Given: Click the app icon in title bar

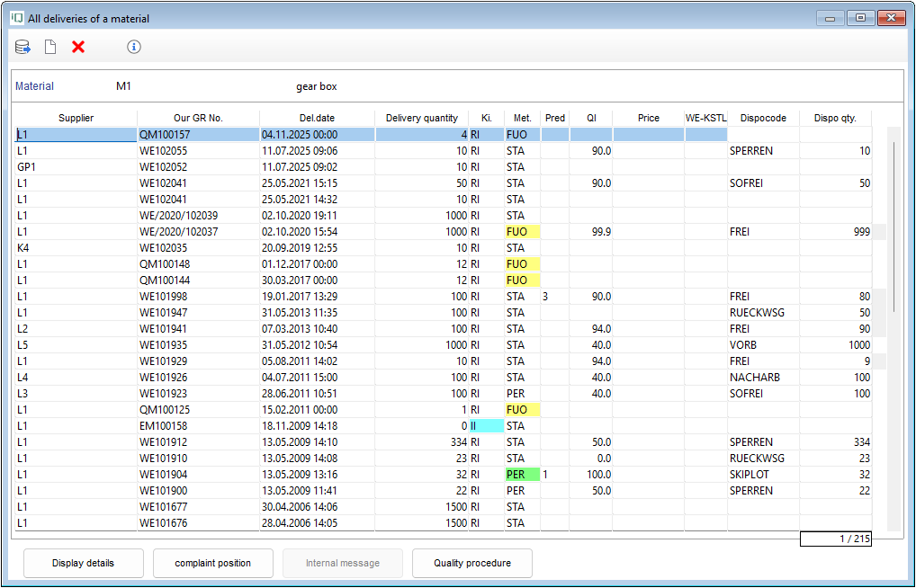Looking at the screenshot, I should click(16, 18).
